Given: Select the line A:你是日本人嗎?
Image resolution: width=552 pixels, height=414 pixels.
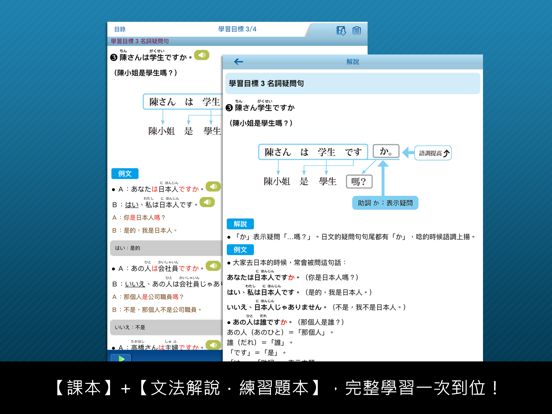Looking at the screenshot, I should pos(139,218).
